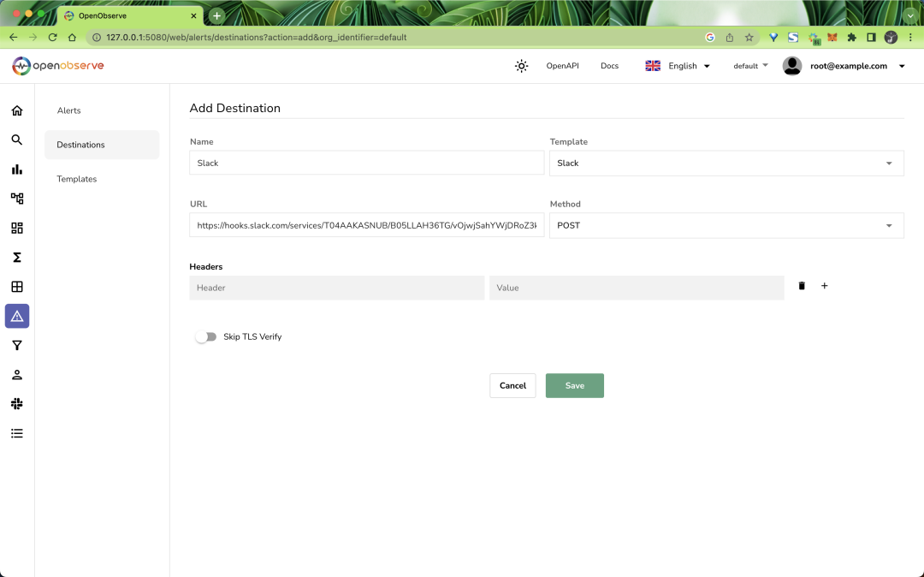924x577 pixels.
Task: Go to the Alerts section
Action: 68,110
